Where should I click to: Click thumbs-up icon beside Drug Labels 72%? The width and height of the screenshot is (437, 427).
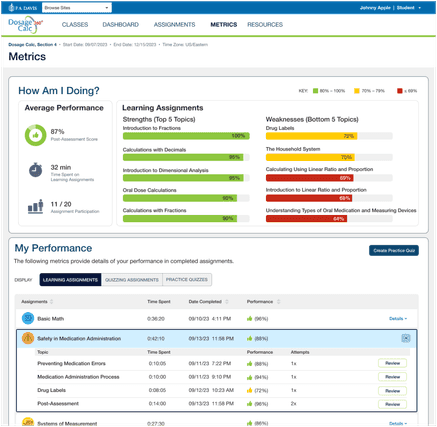pos(249,390)
